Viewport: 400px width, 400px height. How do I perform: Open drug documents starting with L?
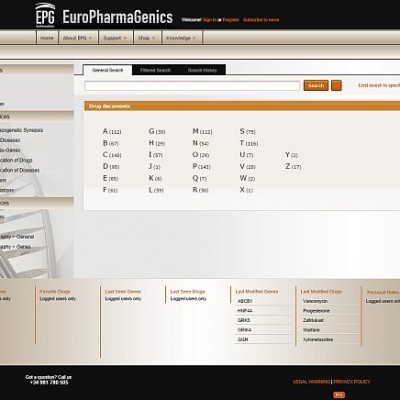point(156,190)
